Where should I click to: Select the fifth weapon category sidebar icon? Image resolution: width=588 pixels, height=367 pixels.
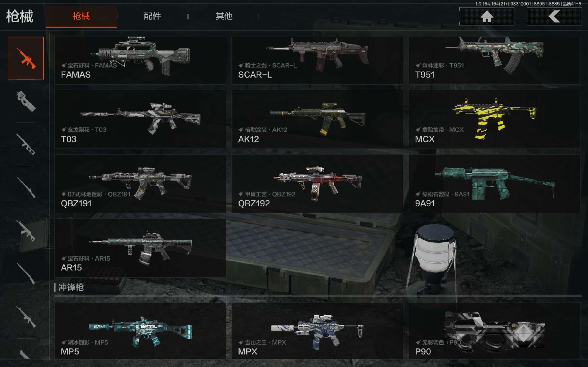26,230
